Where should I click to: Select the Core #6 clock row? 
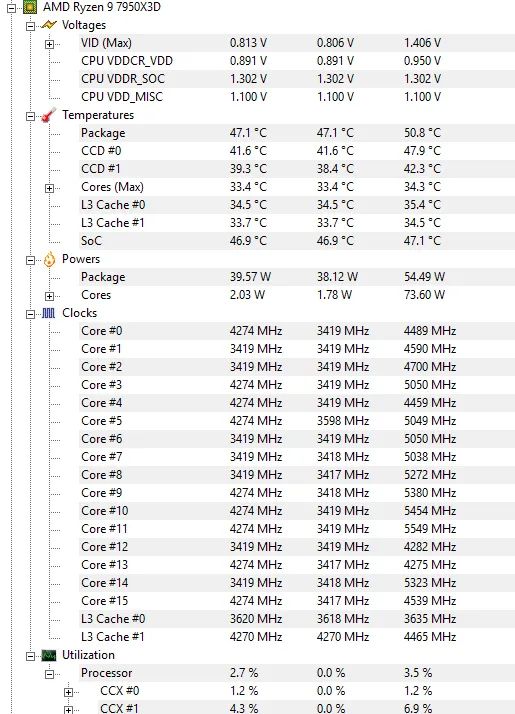(x=297, y=439)
